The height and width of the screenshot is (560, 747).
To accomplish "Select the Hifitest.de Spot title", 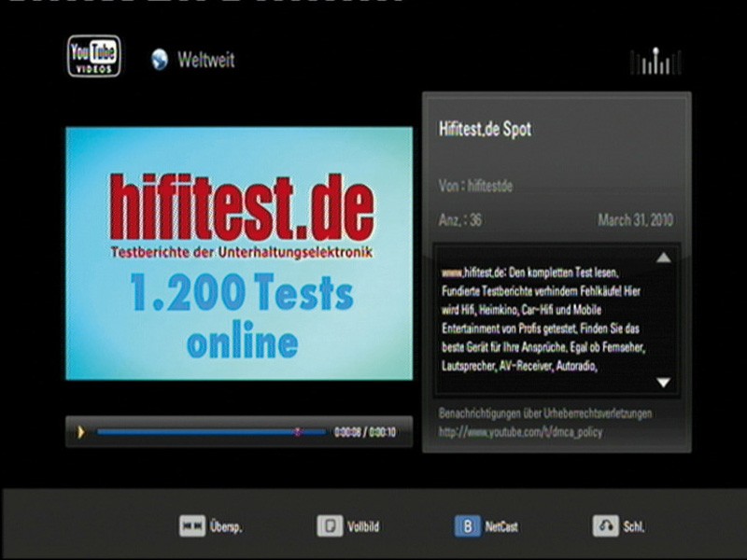I will 485,129.
